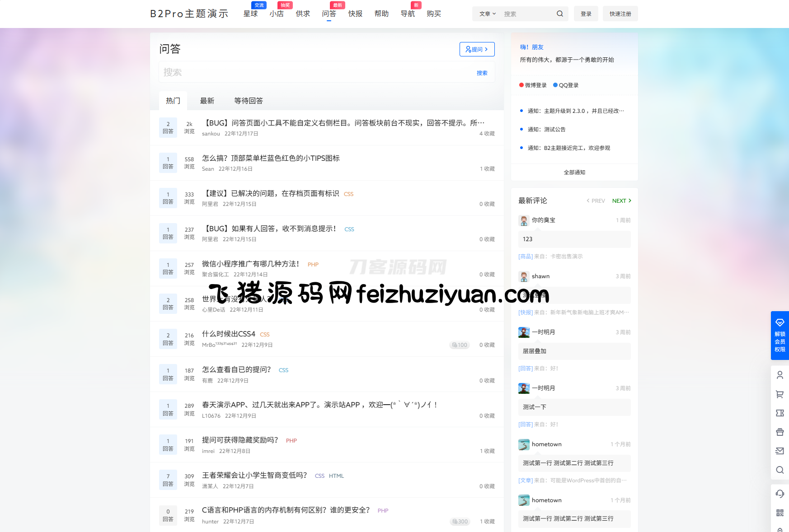The width and height of the screenshot is (789, 532).
Task: Click the mail message icon in sidebar
Action: pos(780,451)
